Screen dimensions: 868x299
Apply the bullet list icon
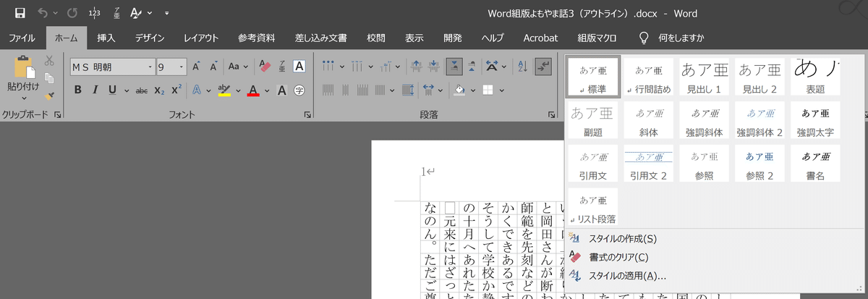click(x=329, y=67)
